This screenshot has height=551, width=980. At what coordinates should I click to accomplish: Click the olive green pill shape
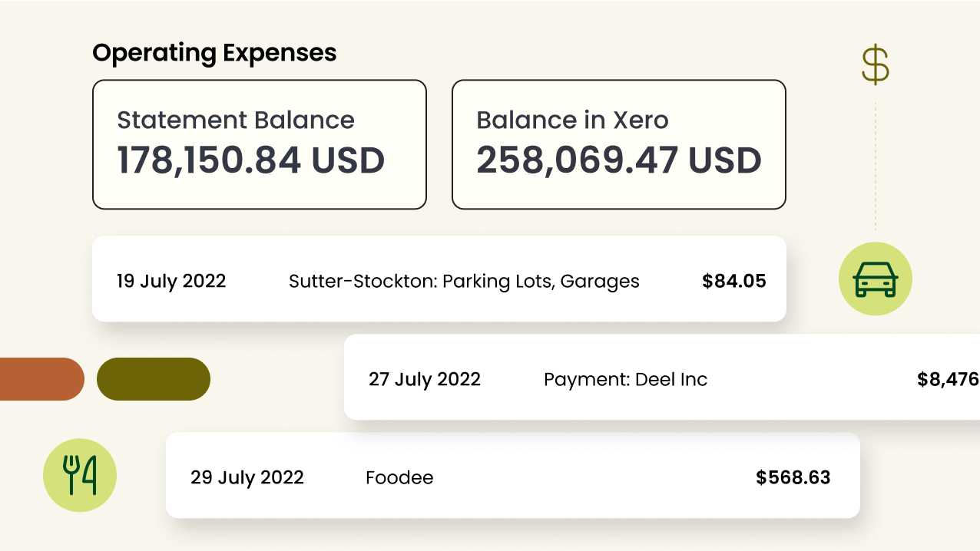click(x=154, y=379)
